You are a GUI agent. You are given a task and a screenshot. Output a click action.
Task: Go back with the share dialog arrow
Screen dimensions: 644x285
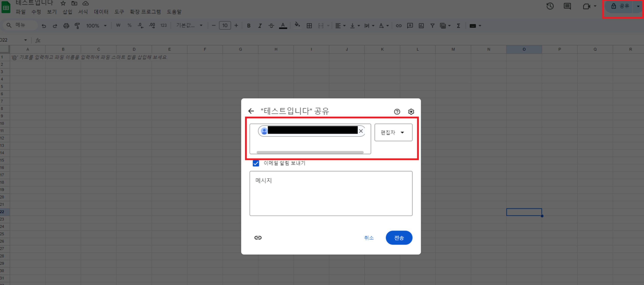pyautogui.click(x=251, y=111)
